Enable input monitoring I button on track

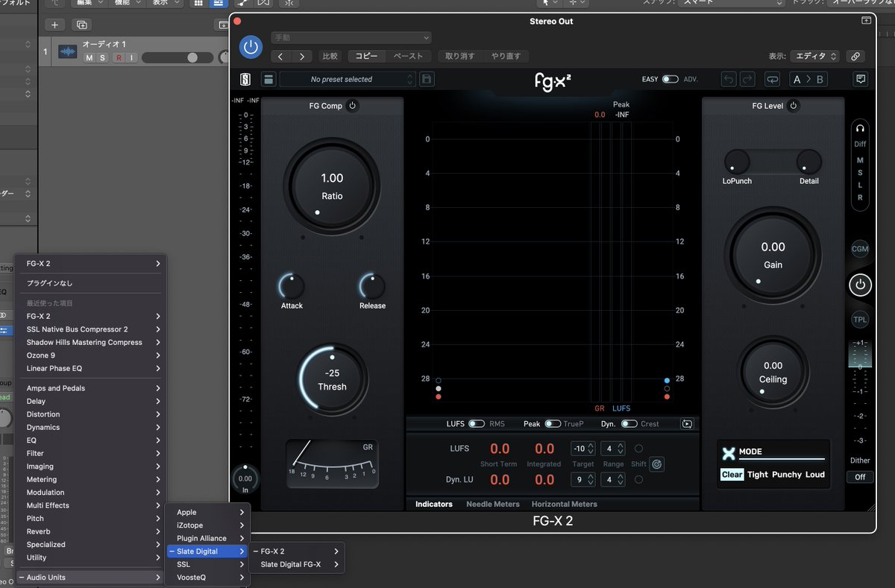tap(131, 58)
